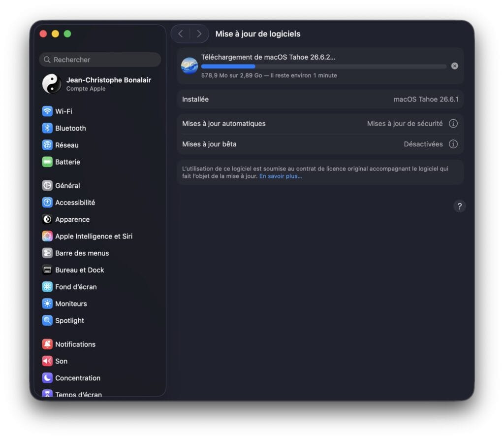Viewport: 504px width, 440px height.
Task: Select Réseau label in sidebar
Action: click(67, 145)
